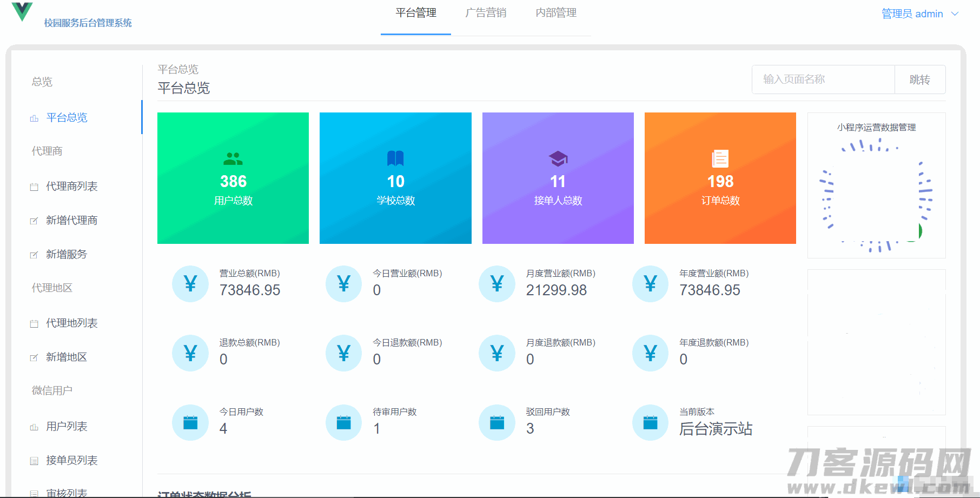
Task: Click the Vue logo in header
Action: [x=22, y=11]
